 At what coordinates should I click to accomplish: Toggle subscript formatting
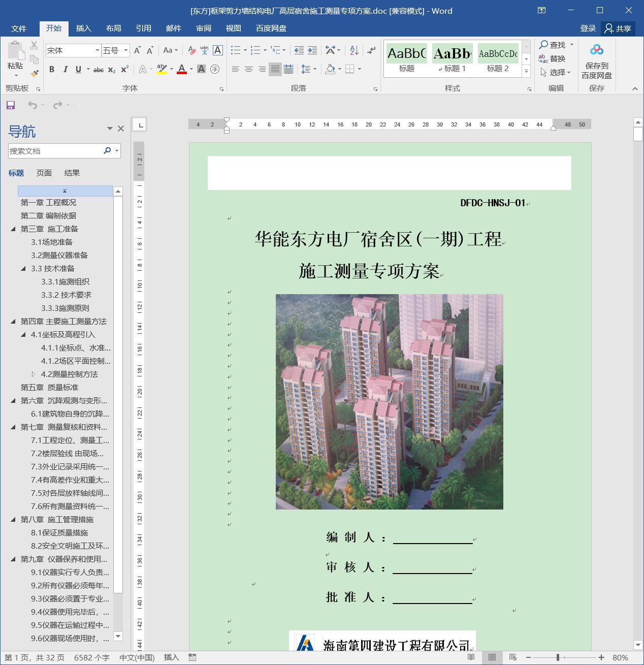coord(112,69)
